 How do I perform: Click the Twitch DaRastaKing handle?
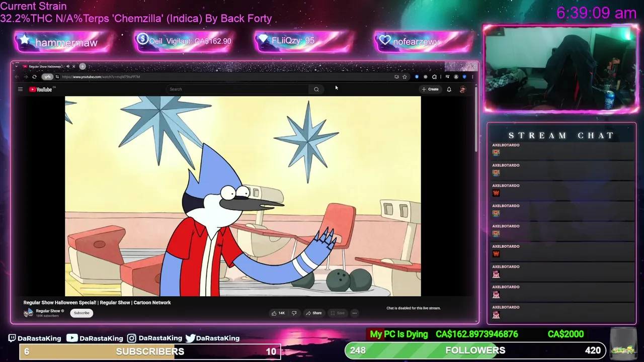click(35, 338)
